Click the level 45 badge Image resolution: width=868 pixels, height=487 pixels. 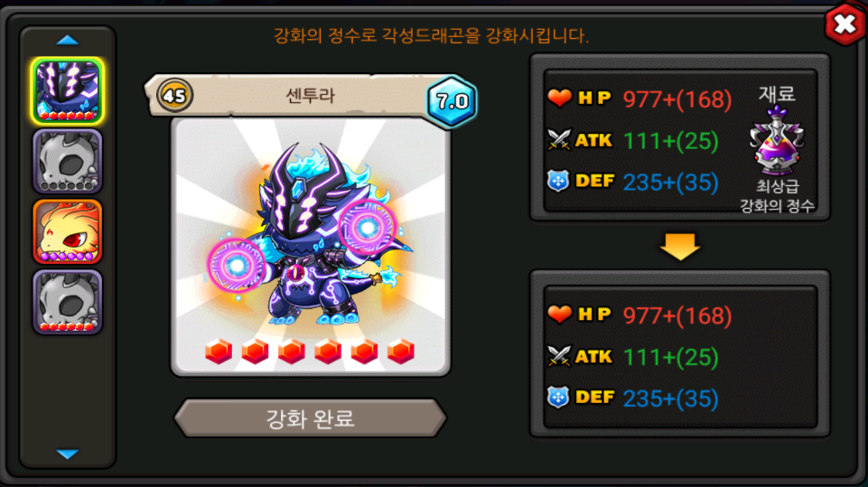tap(174, 95)
